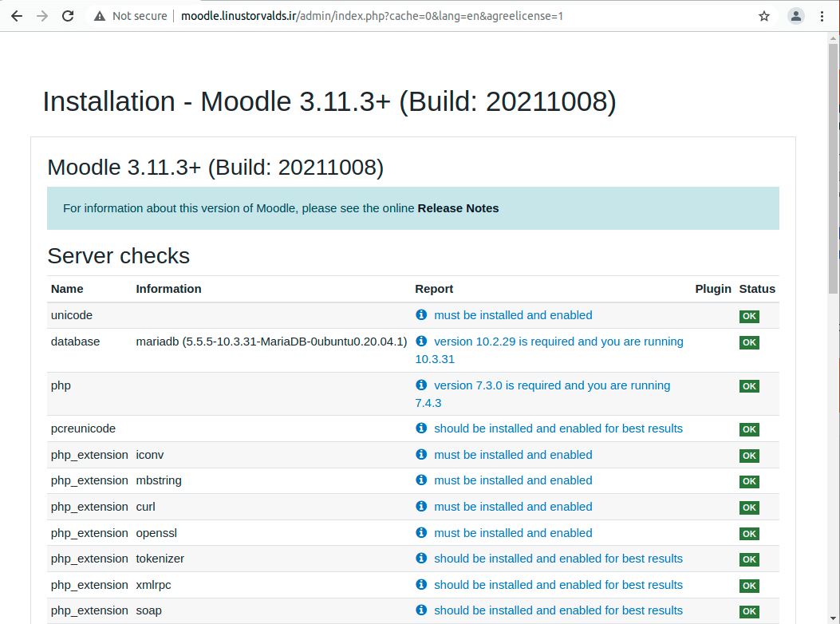Open the xmlrpc 'should be installed' link
The height and width of the screenshot is (624, 840).
pyautogui.click(x=558, y=585)
